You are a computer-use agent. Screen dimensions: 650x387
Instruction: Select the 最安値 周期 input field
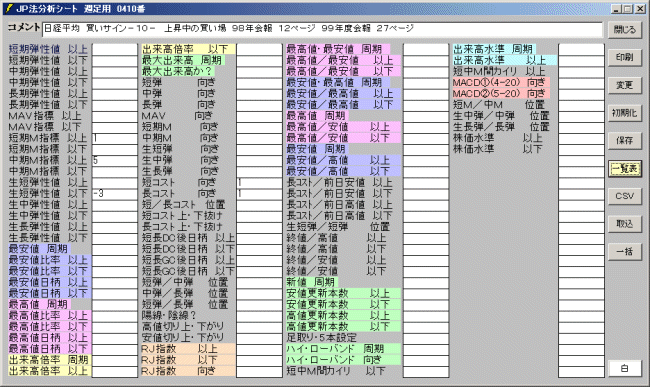pos(115,249)
